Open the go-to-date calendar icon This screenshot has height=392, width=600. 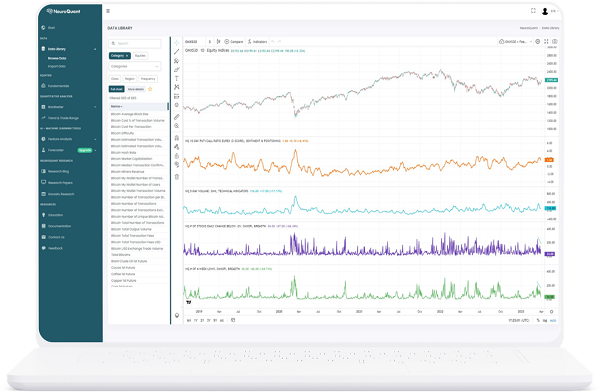coord(233,320)
